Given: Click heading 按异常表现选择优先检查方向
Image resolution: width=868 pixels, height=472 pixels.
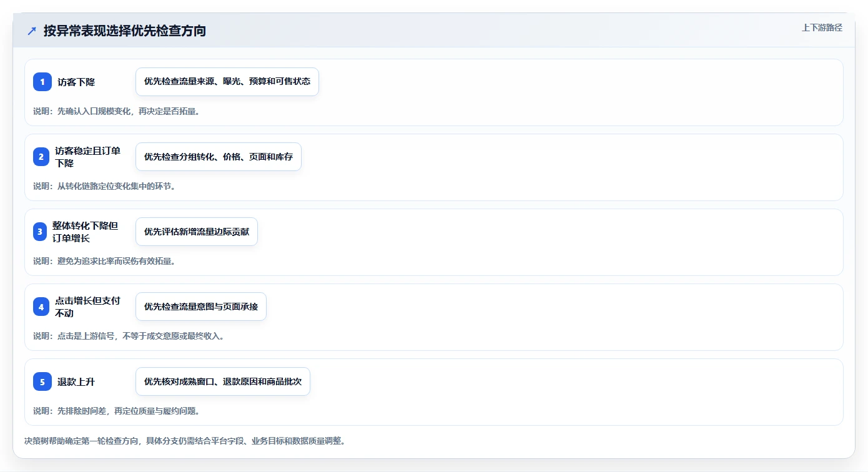Looking at the screenshot, I should coord(125,31).
